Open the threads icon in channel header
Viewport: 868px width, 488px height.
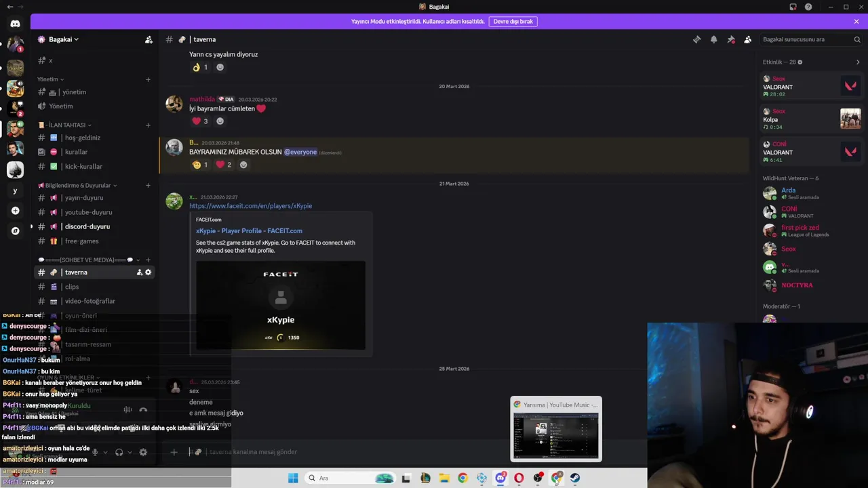(696, 39)
